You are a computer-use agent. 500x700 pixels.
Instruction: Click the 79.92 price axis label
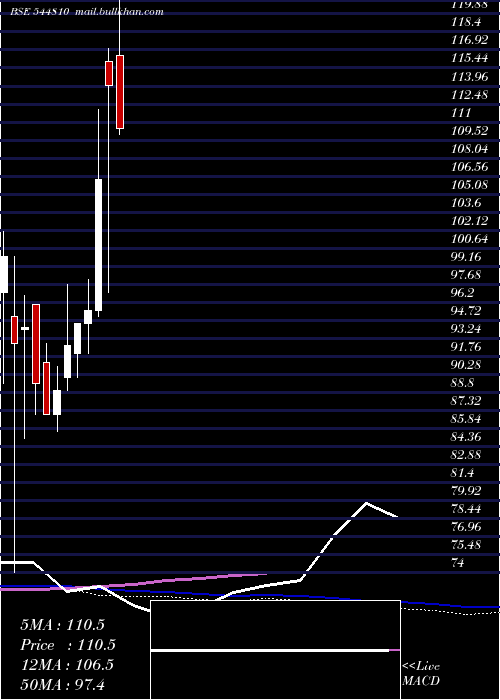(466, 491)
